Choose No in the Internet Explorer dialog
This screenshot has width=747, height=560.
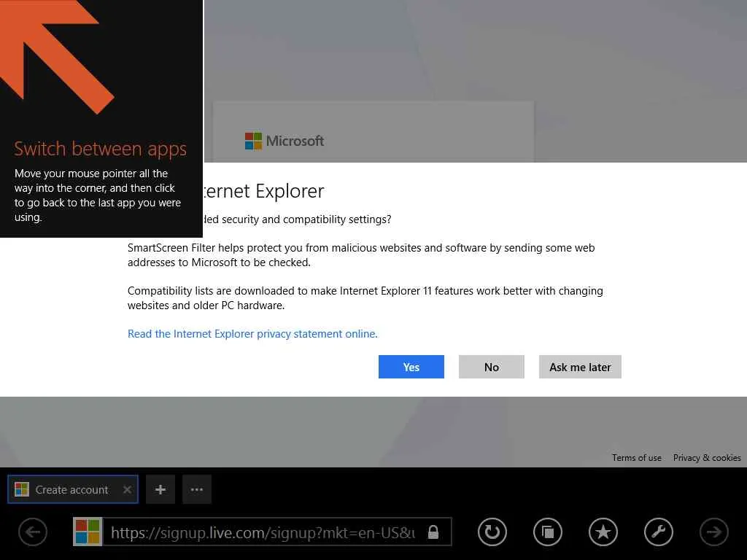[491, 367]
